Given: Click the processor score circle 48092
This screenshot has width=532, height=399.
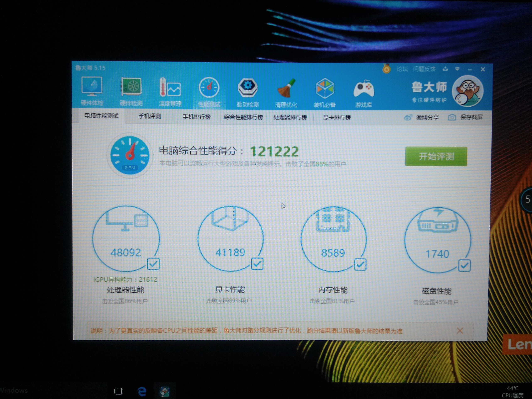Looking at the screenshot, I should 126,239.
